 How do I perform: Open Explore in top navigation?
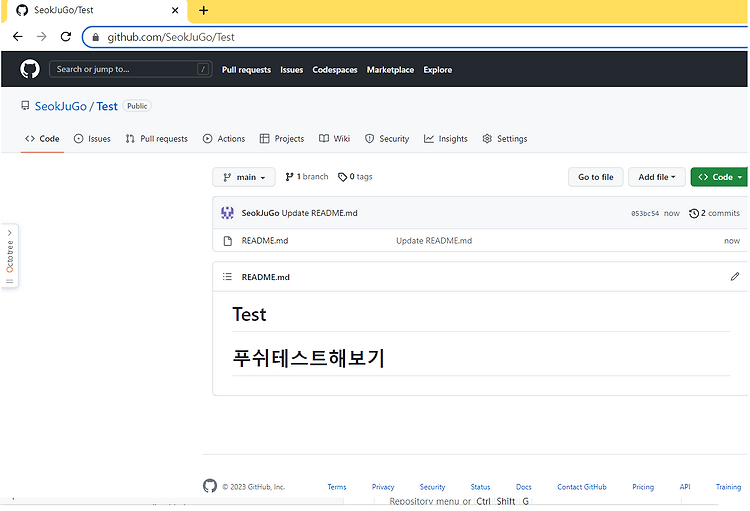[x=438, y=70]
